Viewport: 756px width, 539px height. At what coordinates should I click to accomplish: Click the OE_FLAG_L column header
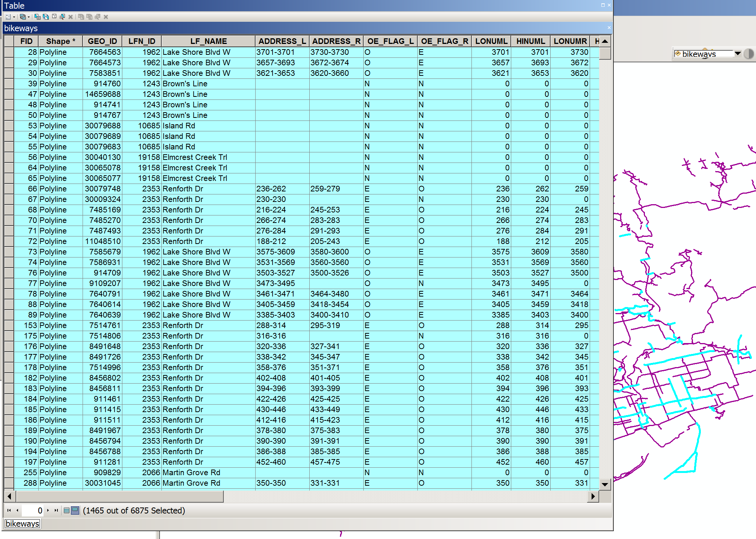pos(390,41)
